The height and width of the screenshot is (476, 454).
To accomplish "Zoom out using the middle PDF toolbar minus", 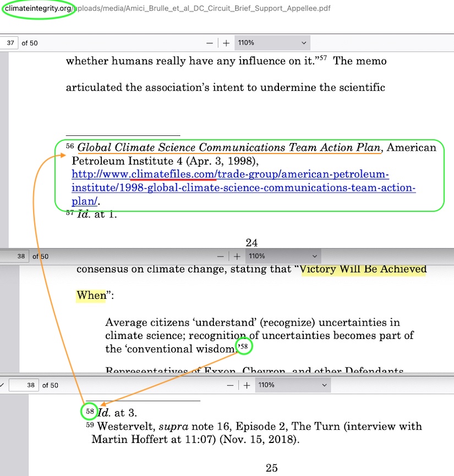I will (220, 256).
